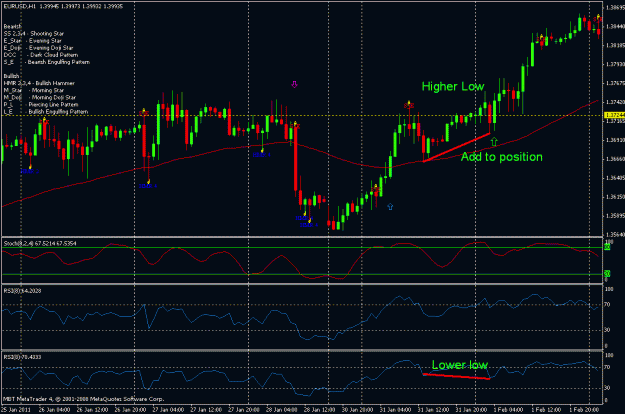
Task: Click the Morning Doji Star legend line
Action: tap(39, 98)
